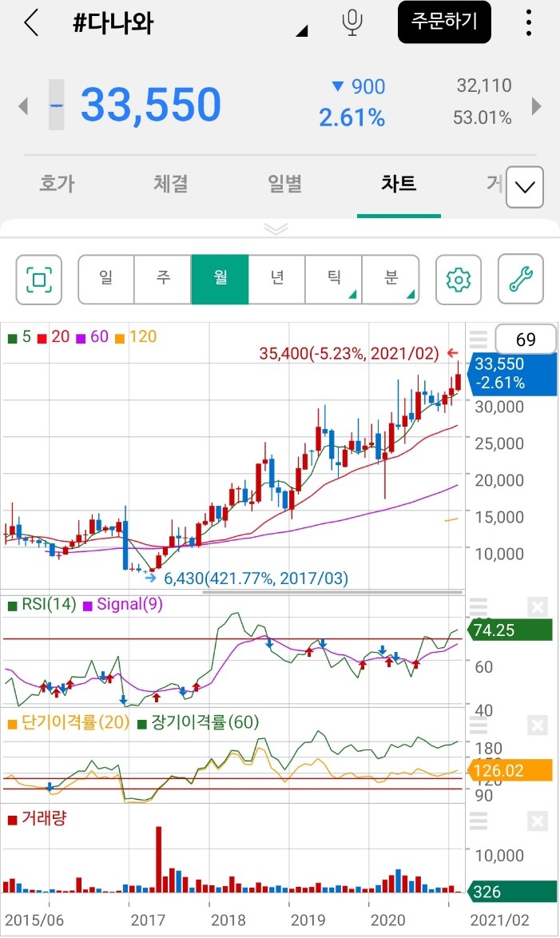This screenshot has width=560, height=938.
Task: Switch to the 호가 tab
Action: (x=58, y=184)
